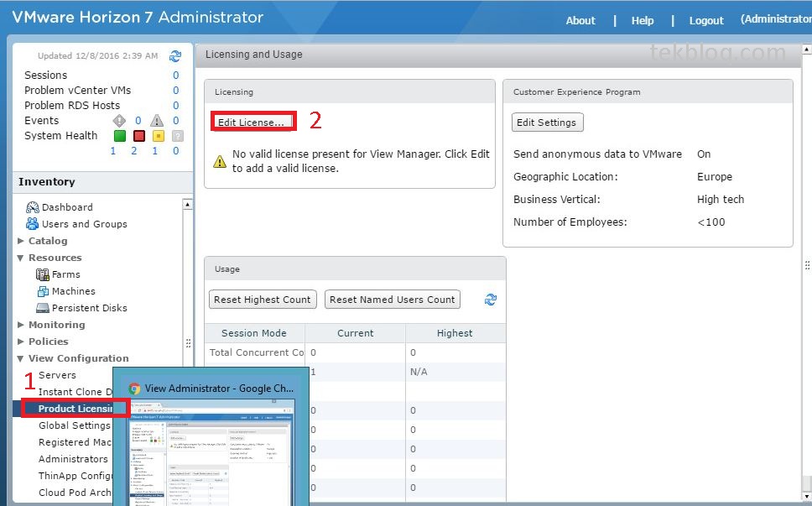This screenshot has height=506, width=812.
Task: Click the Total Concurrent Connections row label
Action: coord(257,352)
